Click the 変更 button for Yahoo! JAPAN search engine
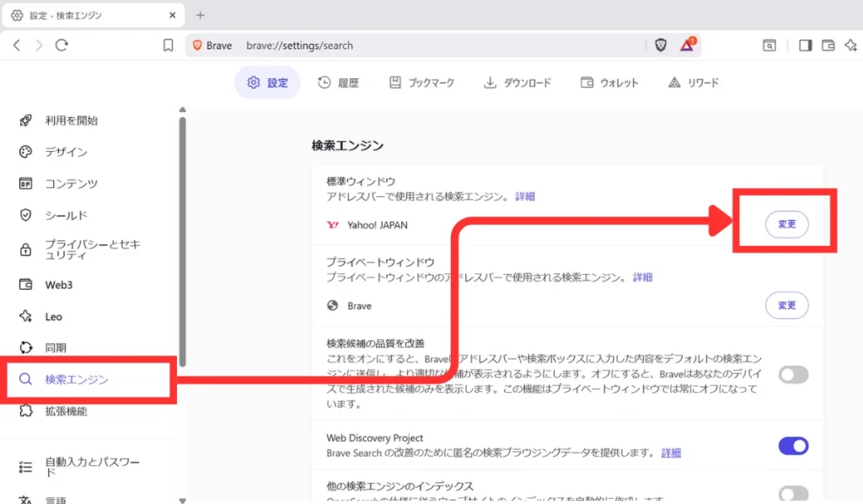 pyautogui.click(x=786, y=223)
